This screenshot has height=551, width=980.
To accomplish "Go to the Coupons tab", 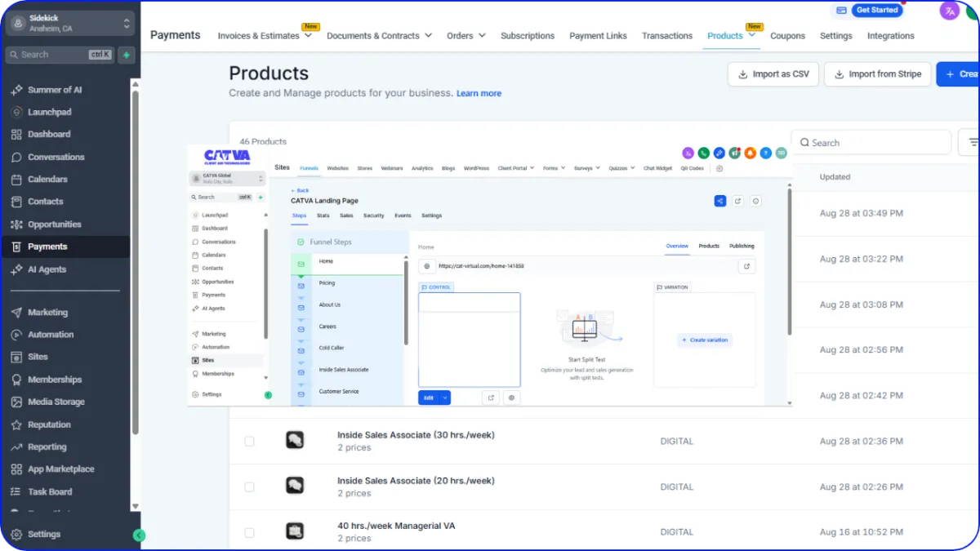I will click(x=787, y=36).
